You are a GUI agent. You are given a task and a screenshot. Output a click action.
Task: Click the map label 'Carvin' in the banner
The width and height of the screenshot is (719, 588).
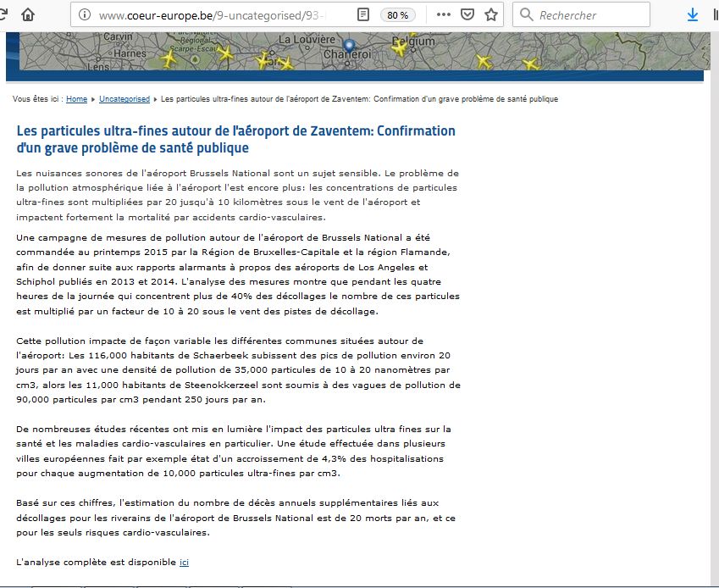tap(118, 36)
